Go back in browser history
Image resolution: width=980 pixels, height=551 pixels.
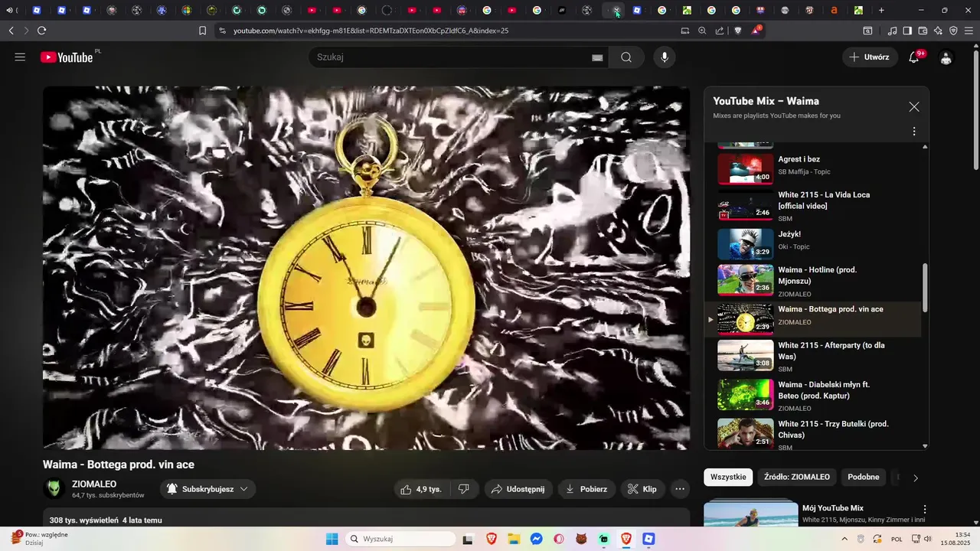click(x=11, y=31)
